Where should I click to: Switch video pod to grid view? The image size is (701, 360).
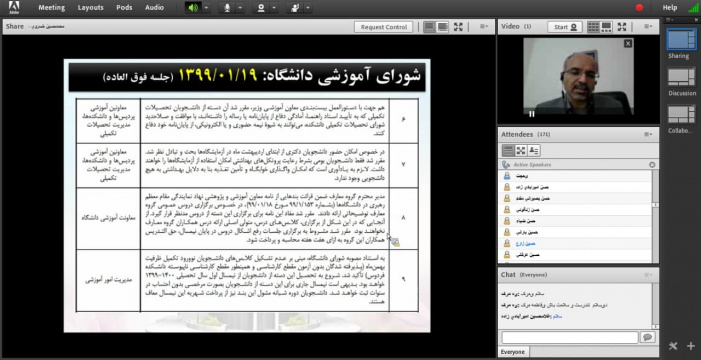tap(593, 27)
